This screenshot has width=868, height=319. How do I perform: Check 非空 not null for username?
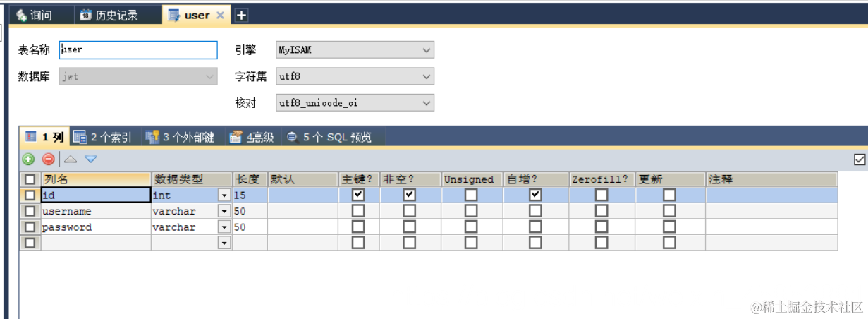pyautogui.click(x=409, y=211)
